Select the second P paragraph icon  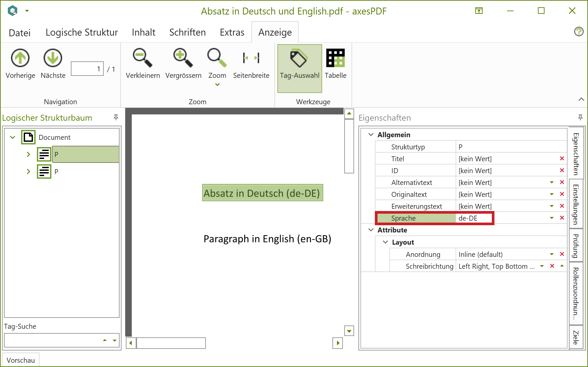coord(44,171)
